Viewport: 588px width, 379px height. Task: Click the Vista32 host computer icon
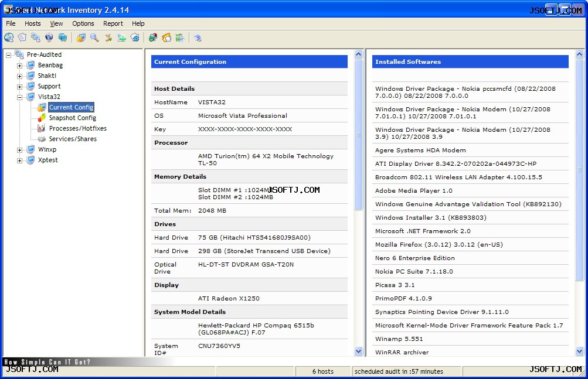pos(30,97)
